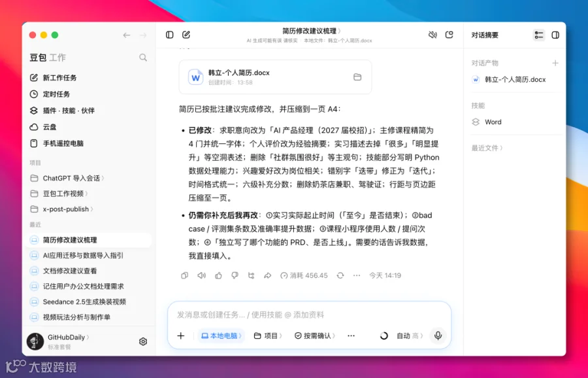The height and width of the screenshot is (378, 588).
Task: Copy the assistant reply
Action: click(x=184, y=275)
